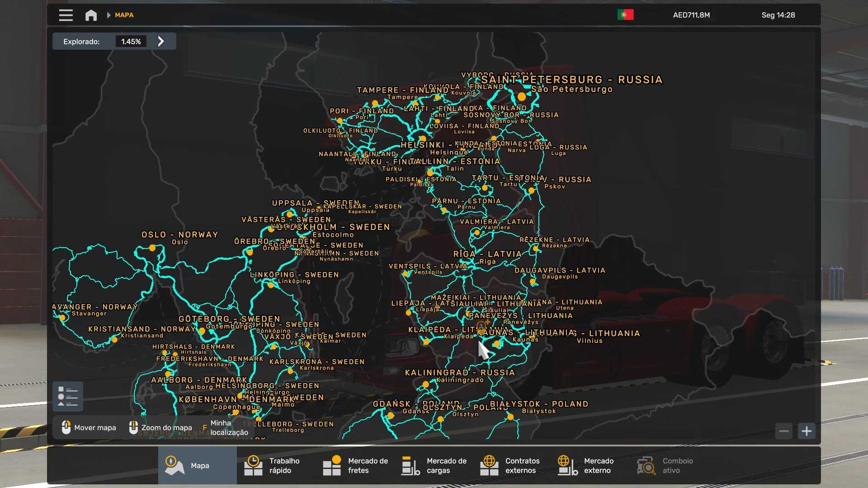Select the Oslo city marker dot
Viewport: 868px width, 488px height.
click(152, 248)
